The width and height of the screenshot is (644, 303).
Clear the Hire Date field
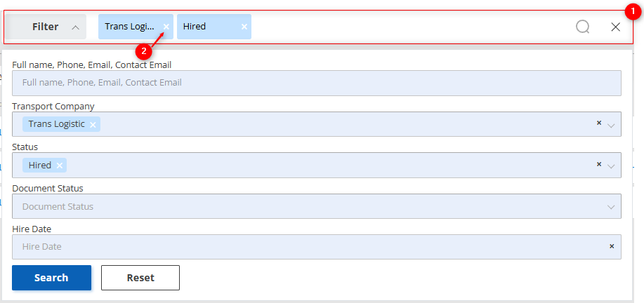(x=612, y=246)
